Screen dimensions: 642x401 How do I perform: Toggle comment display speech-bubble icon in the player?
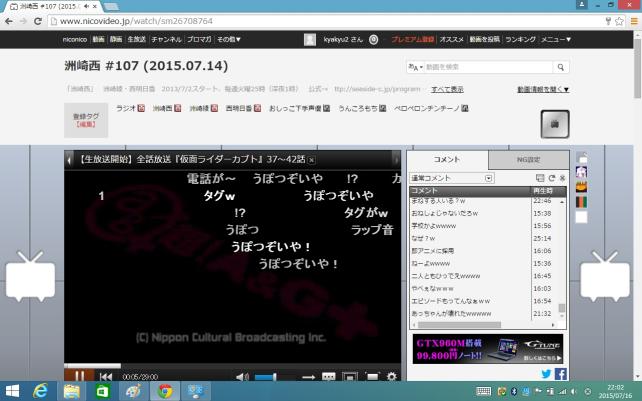(x=329, y=377)
